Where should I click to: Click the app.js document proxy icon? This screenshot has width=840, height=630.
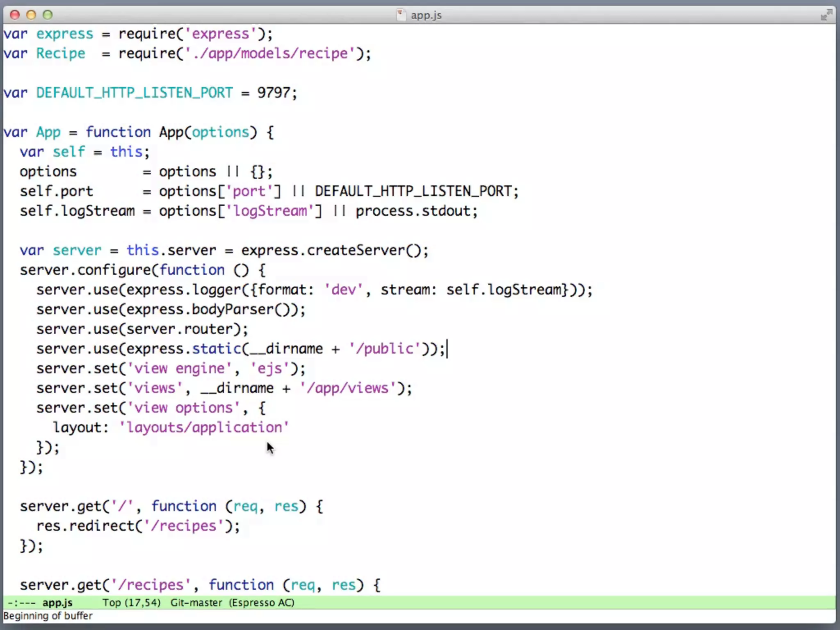coord(401,15)
